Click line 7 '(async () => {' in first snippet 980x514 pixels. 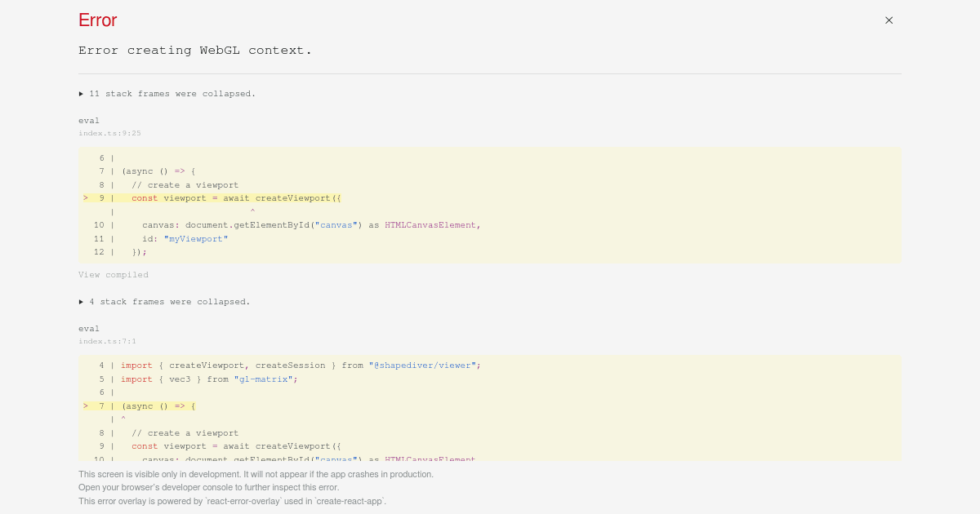[x=158, y=171]
